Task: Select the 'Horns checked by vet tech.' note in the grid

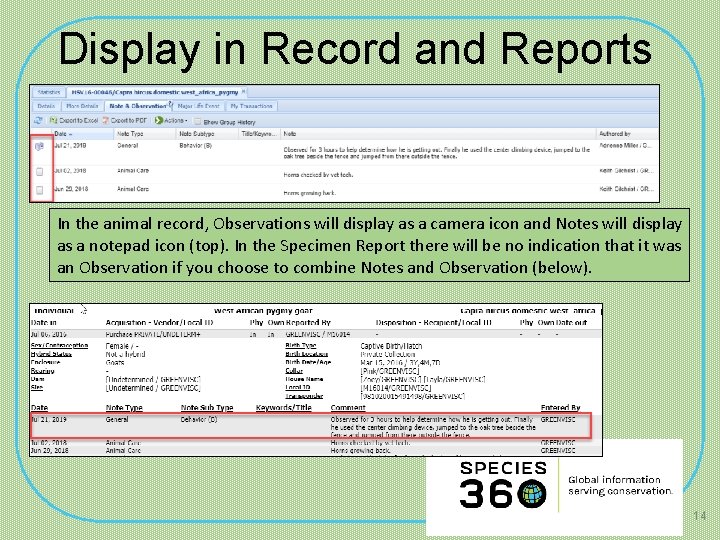Action: coord(318,174)
